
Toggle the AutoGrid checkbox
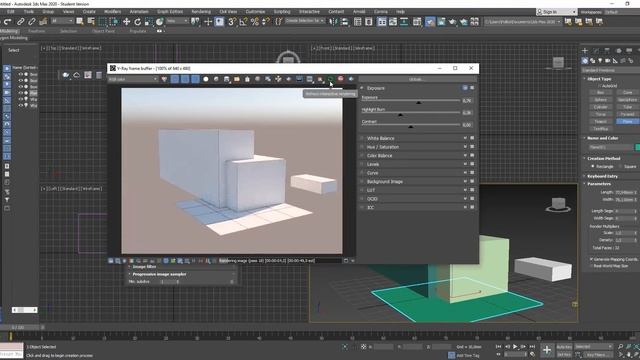click(600, 86)
